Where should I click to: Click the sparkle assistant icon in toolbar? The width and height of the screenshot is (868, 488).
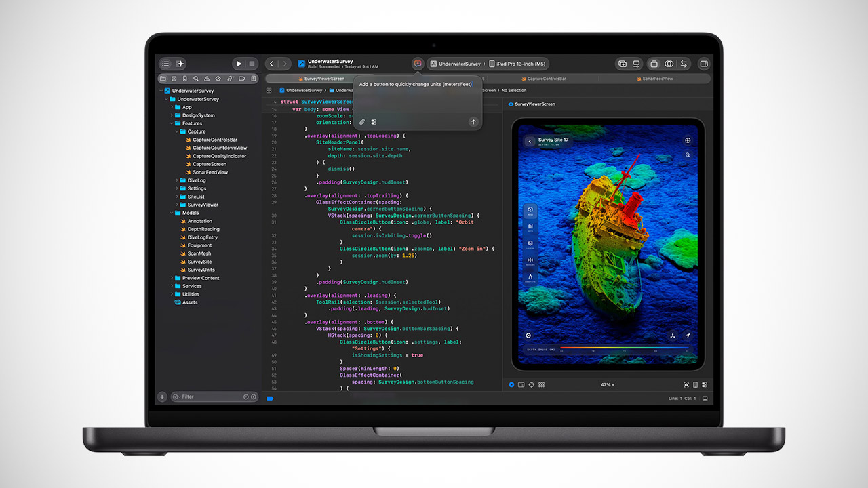(180, 64)
